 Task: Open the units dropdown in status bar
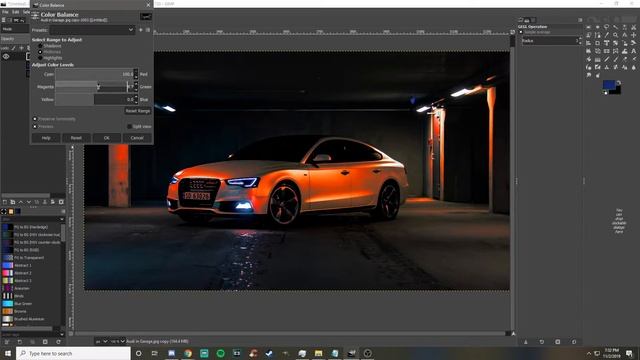click(x=102, y=341)
